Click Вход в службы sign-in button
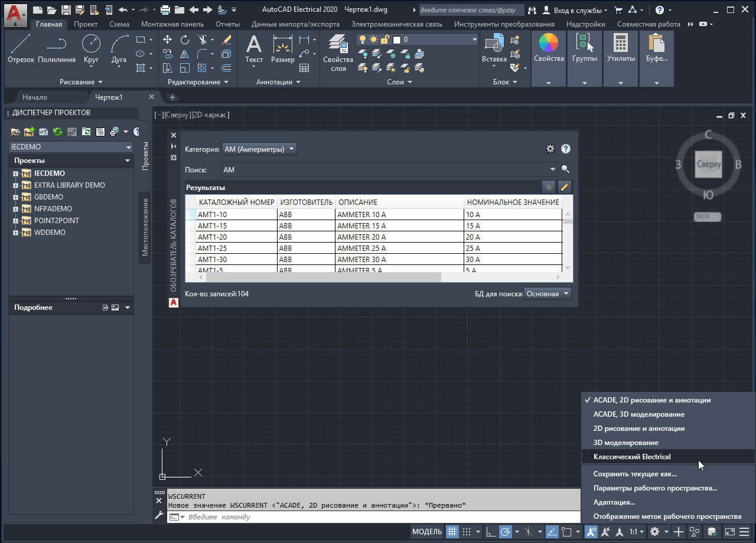The width and height of the screenshot is (756, 543). pyautogui.click(x=575, y=10)
